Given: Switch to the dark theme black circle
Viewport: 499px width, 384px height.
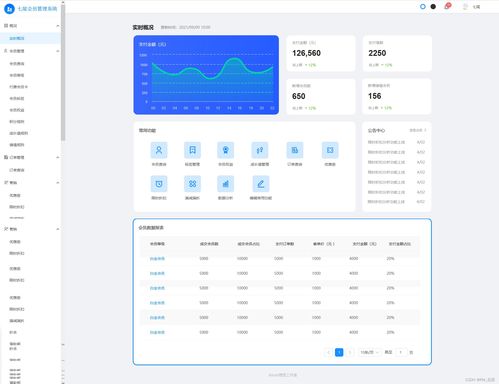Looking at the screenshot, I should (433, 6).
